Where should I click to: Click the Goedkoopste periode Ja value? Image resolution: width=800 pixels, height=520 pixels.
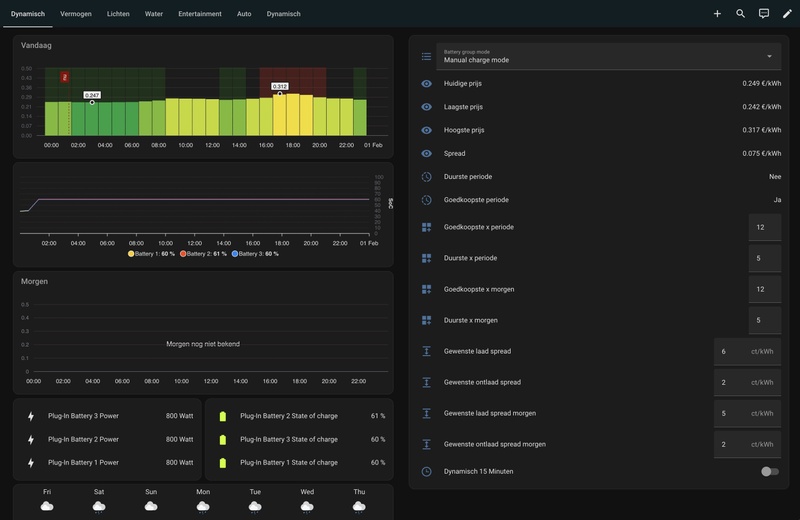pos(777,200)
